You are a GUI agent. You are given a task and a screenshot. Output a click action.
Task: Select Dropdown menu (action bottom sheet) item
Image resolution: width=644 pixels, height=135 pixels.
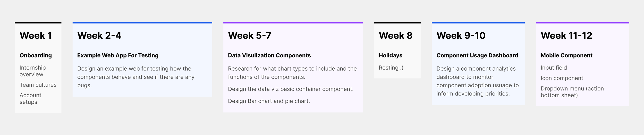(572, 92)
